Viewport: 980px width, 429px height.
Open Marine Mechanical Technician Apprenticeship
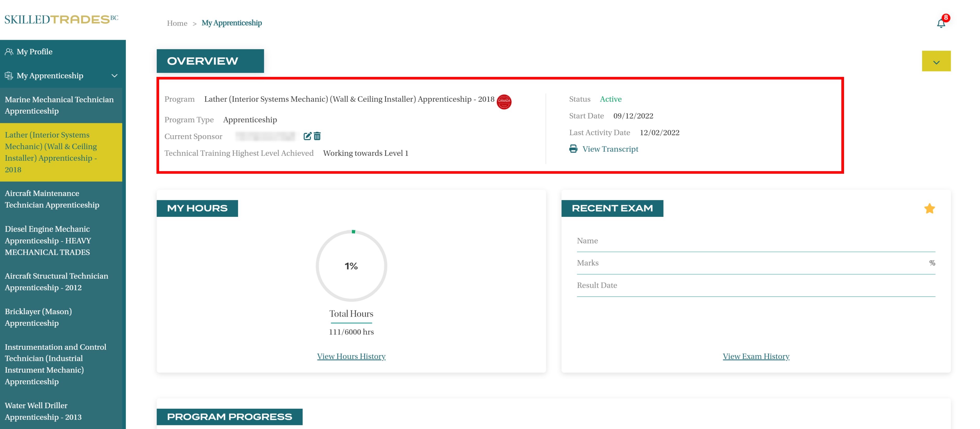[x=59, y=105]
